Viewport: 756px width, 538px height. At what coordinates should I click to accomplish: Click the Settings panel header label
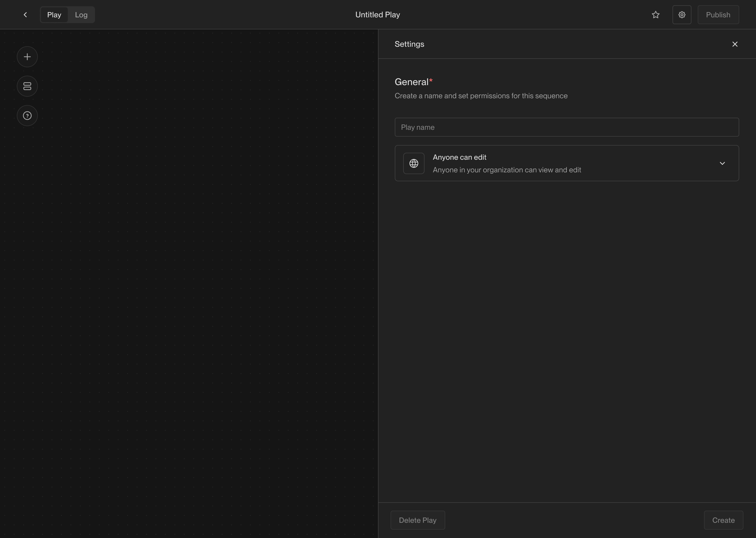(409, 44)
